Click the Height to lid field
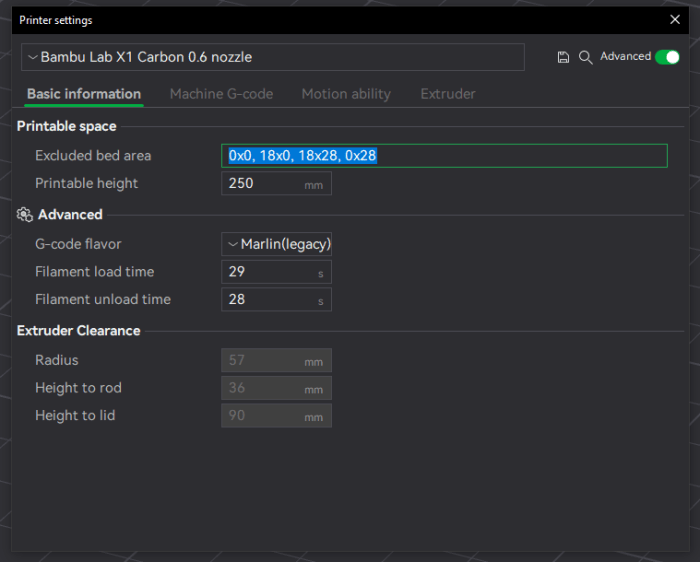Screen dimensions: 700x562 coord(276,416)
